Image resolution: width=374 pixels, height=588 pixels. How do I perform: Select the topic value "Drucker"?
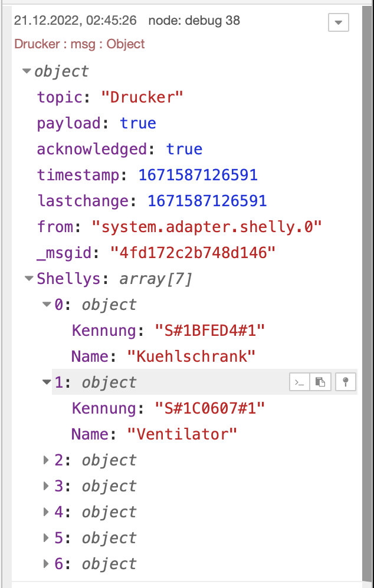tap(142, 97)
